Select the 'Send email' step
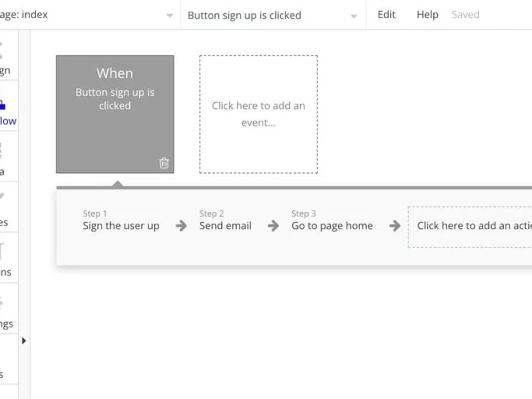Viewport: 532px width, 399px height. click(225, 226)
